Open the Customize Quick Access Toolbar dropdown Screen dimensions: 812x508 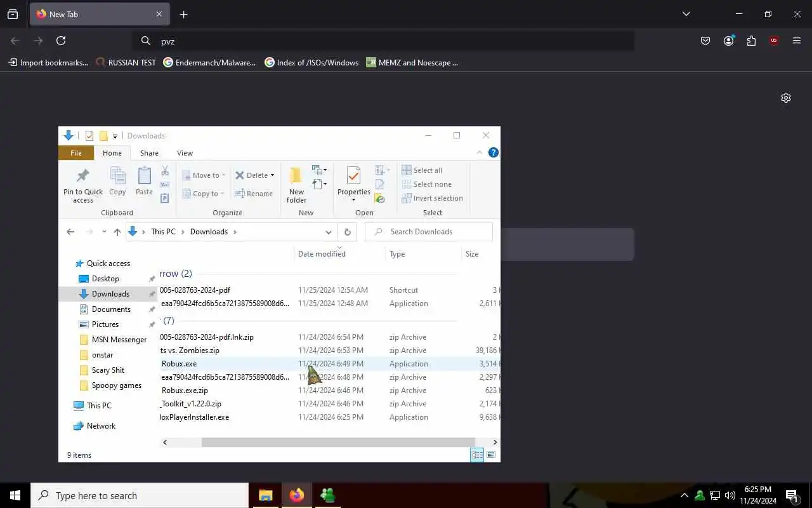115,136
